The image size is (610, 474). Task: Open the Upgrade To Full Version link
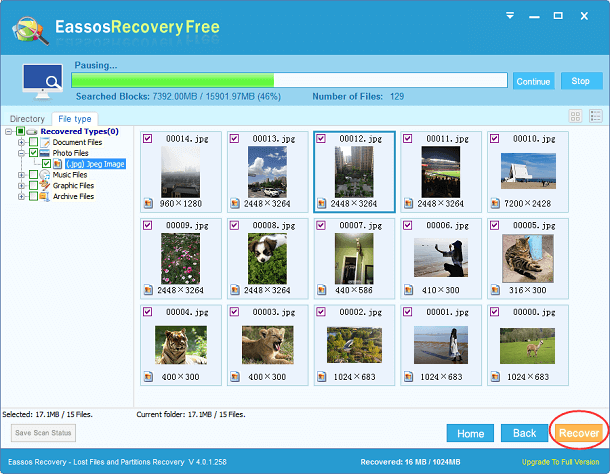click(560, 462)
